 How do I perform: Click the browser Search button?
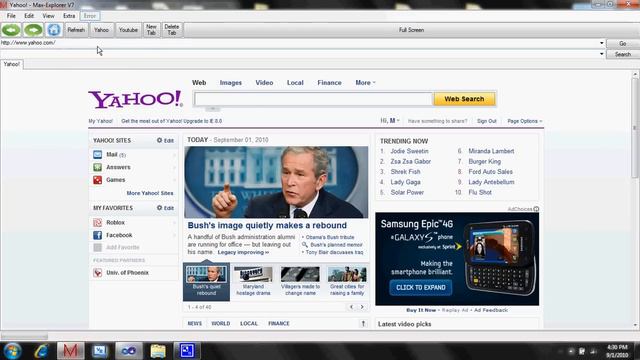click(x=623, y=54)
